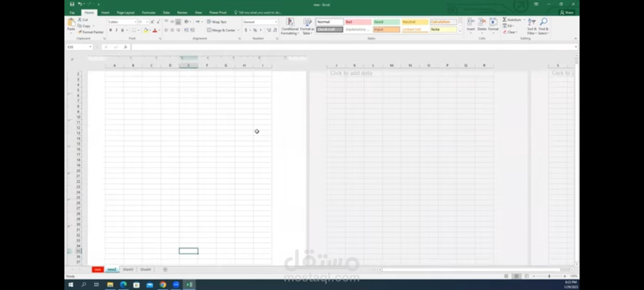Click the AutoSum sigma icon
Viewport: 644px width, 290px height.
pos(505,20)
